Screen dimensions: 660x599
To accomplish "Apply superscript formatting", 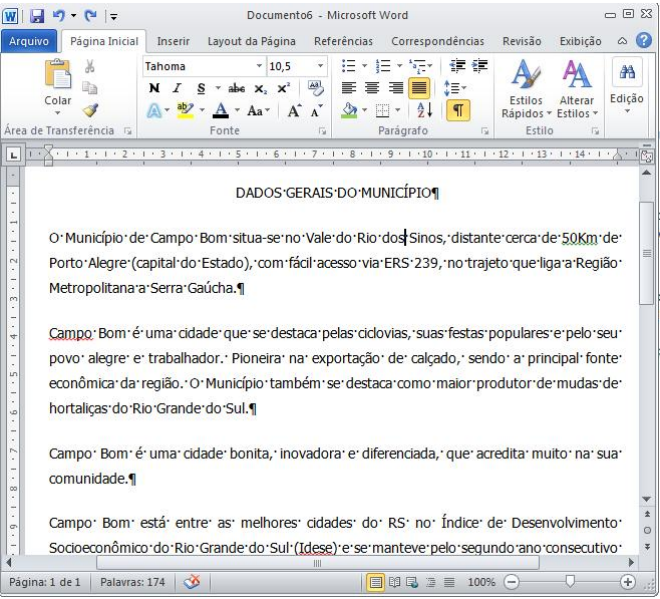I will click(x=284, y=88).
